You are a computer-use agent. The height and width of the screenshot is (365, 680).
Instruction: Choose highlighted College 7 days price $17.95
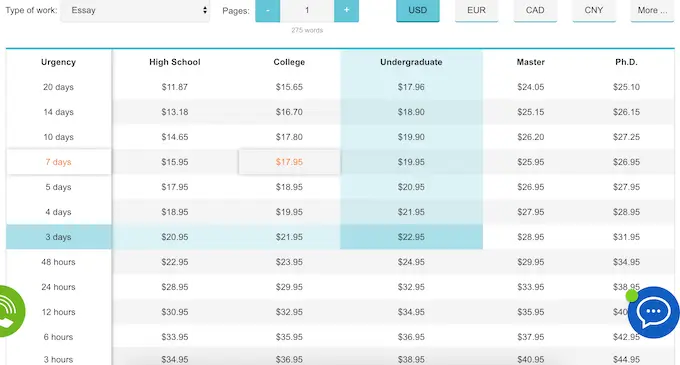(x=289, y=162)
